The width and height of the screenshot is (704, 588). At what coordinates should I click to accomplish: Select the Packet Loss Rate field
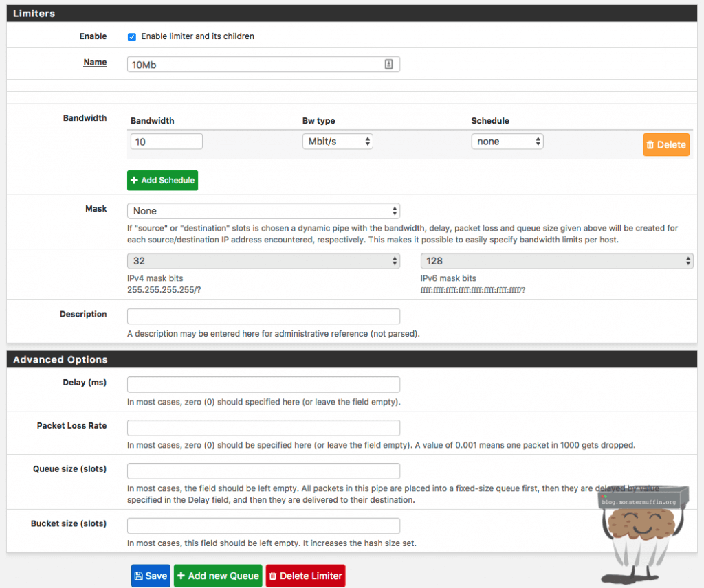(263, 427)
